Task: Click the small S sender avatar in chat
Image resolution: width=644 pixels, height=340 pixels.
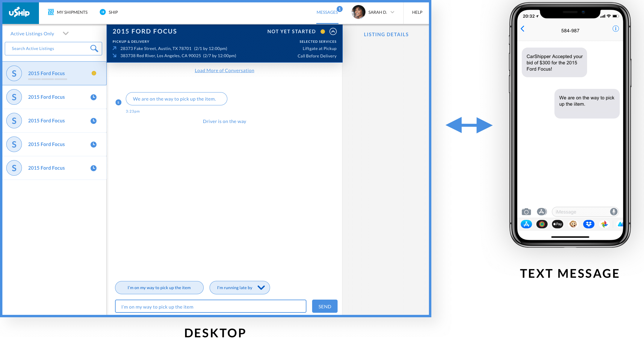Action: (x=118, y=102)
